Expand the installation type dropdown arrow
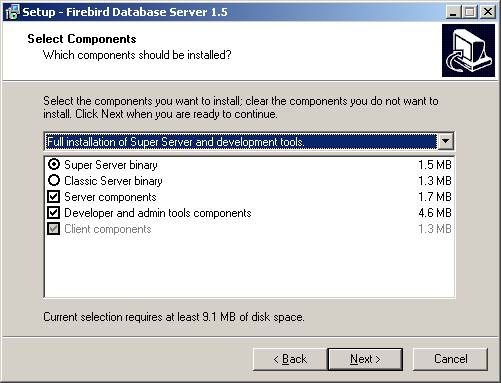The image size is (501, 383). coord(445,142)
